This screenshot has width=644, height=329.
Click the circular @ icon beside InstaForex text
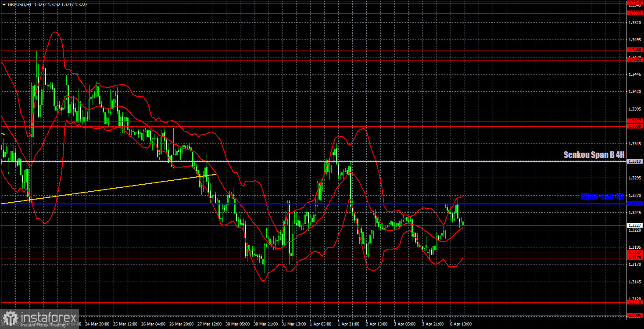pos(10,316)
